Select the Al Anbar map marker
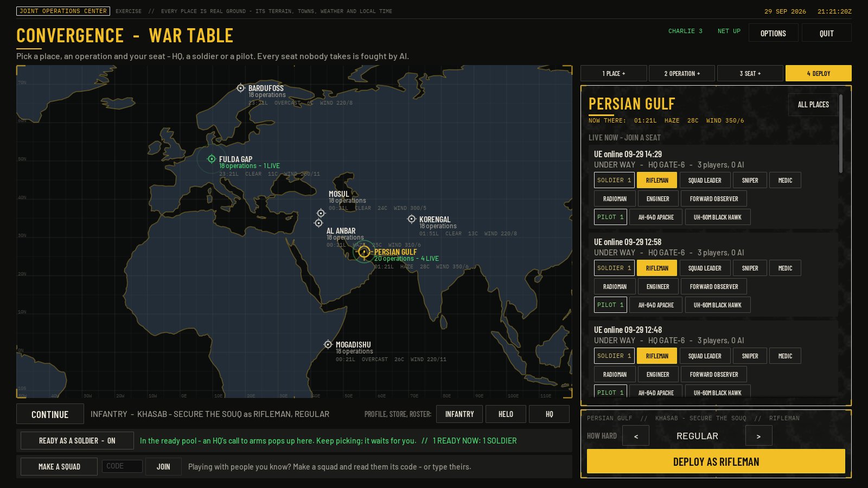 (x=319, y=223)
